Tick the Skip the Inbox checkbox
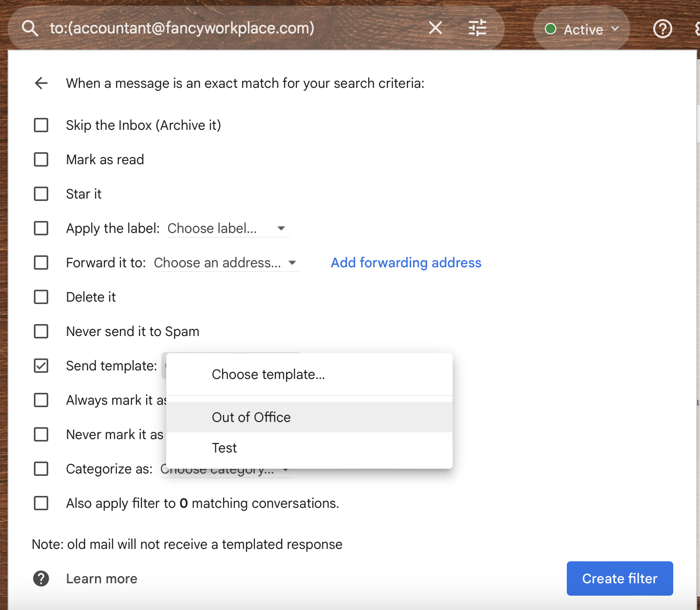The image size is (700, 610). point(42,125)
